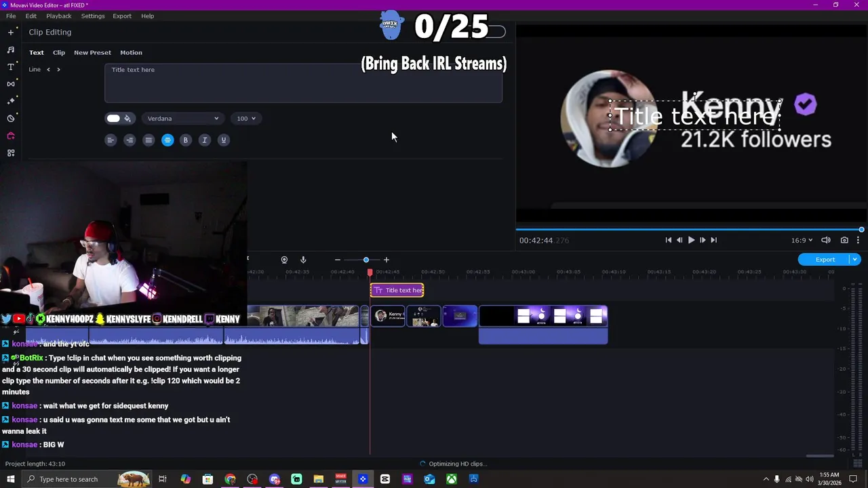Screen dimensions: 868x488
Task: Click the text fill bucket icon
Action: (127, 119)
